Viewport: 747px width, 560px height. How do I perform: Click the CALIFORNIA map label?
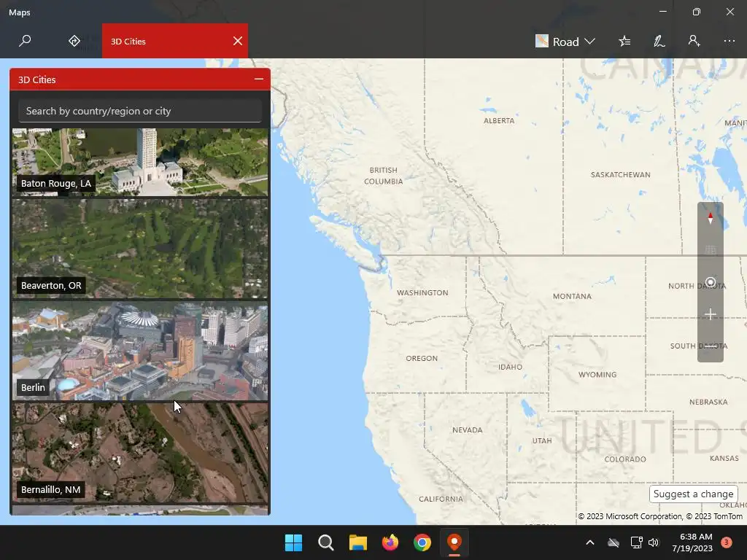[441, 499]
